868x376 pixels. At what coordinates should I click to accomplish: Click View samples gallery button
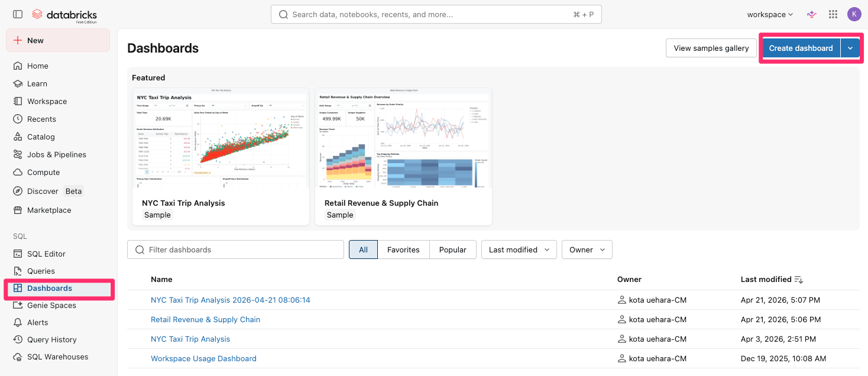coord(711,48)
